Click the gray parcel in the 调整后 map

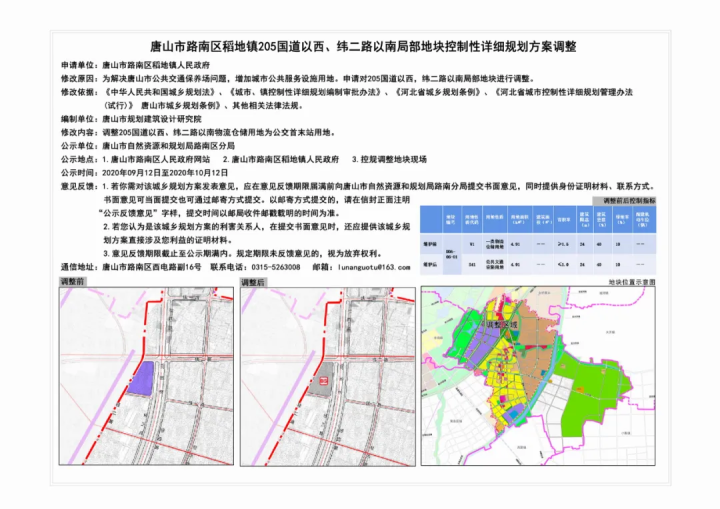click(x=324, y=379)
